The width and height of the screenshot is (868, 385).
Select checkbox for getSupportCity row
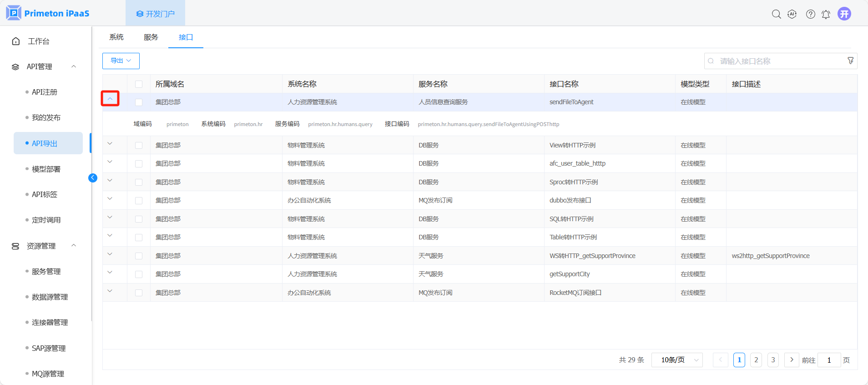tap(139, 274)
